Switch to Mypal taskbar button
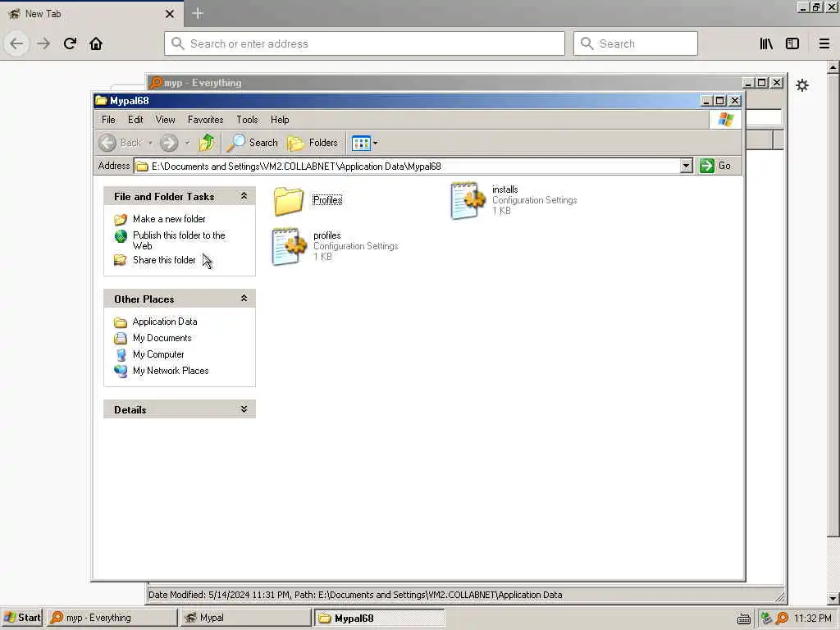 [245, 618]
